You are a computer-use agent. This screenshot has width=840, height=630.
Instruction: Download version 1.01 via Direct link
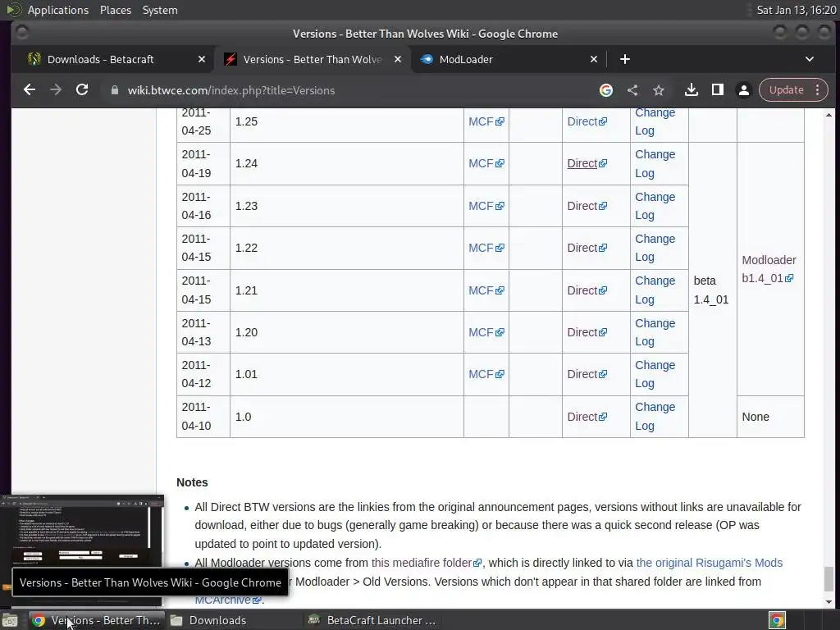(x=587, y=374)
